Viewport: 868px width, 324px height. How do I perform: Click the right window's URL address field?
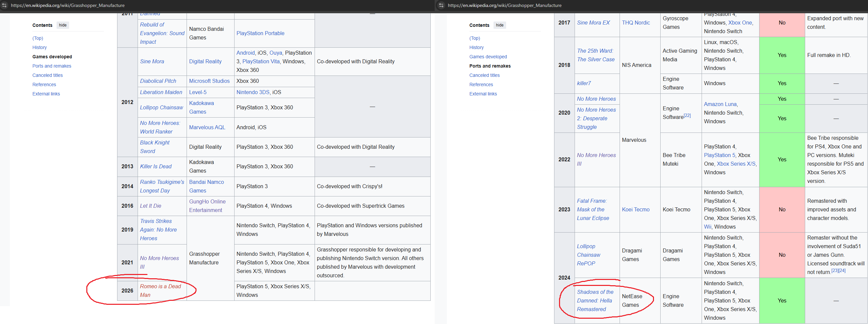[x=504, y=5]
